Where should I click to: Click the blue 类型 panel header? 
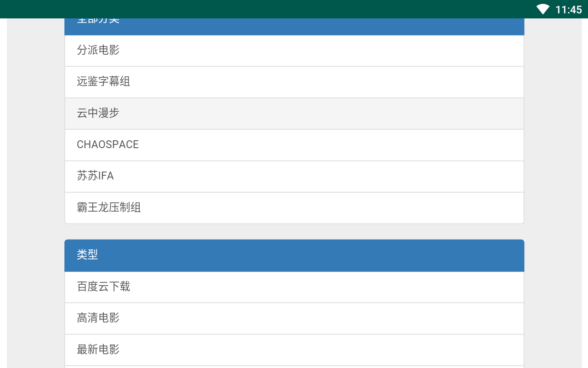[294, 255]
